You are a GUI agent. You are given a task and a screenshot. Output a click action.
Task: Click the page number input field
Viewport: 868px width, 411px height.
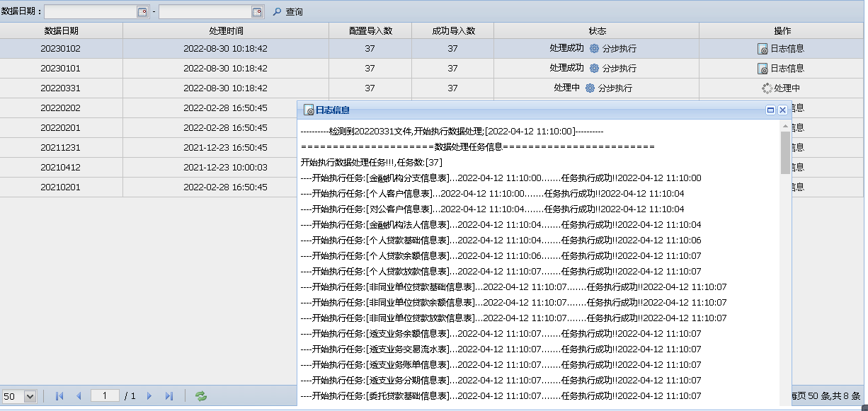pos(105,396)
